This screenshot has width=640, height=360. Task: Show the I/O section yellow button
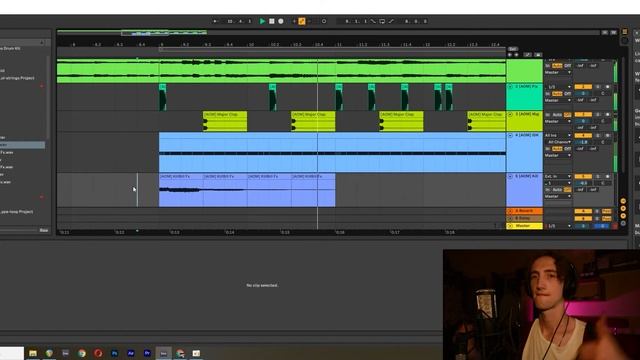(623, 201)
